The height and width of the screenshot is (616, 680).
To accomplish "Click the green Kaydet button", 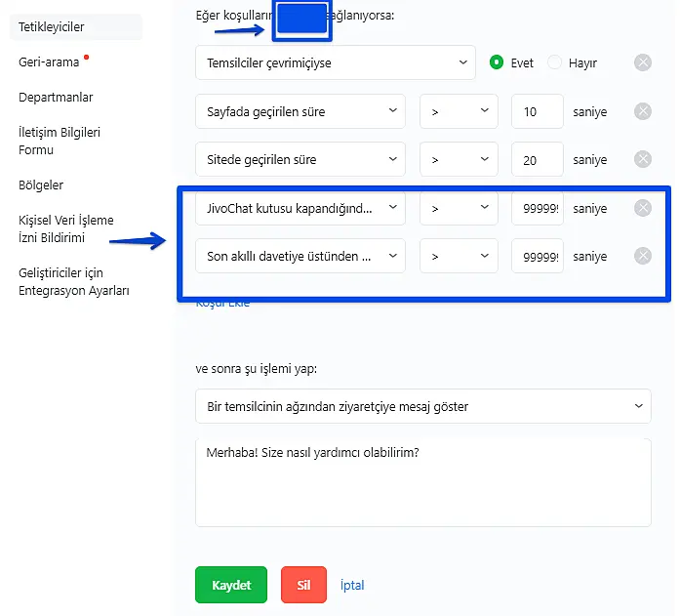I will click(x=231, y=585).
